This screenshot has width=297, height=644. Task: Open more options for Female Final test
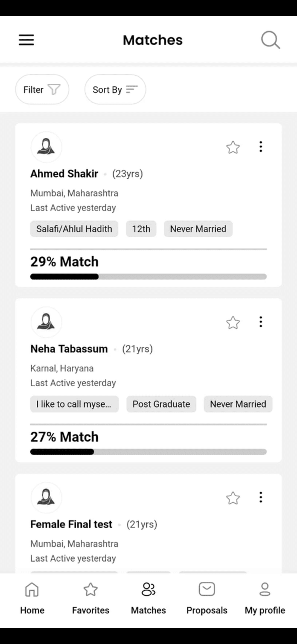tap(261, 497)
